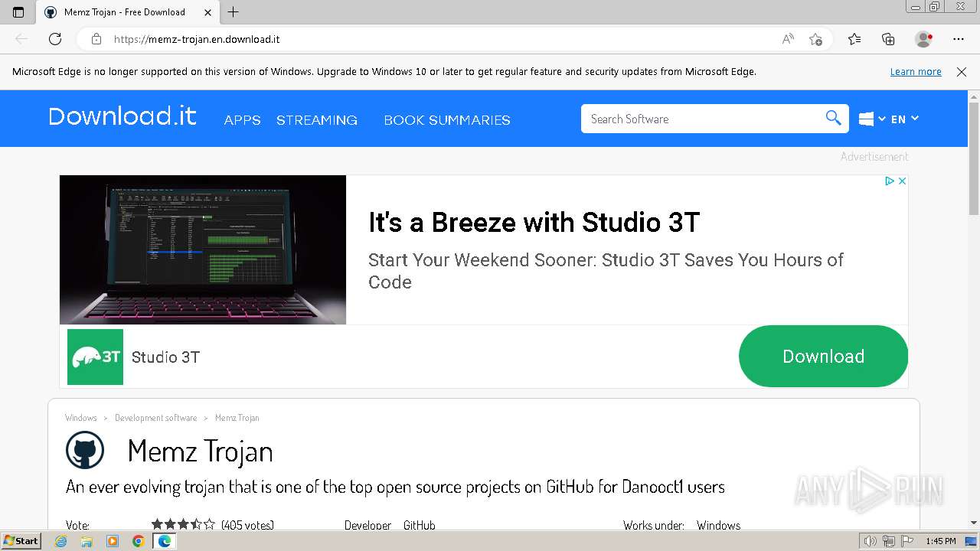Open the volume speaker tray icon
Screen dimensions: 980x551
click(x=871, y=541)
